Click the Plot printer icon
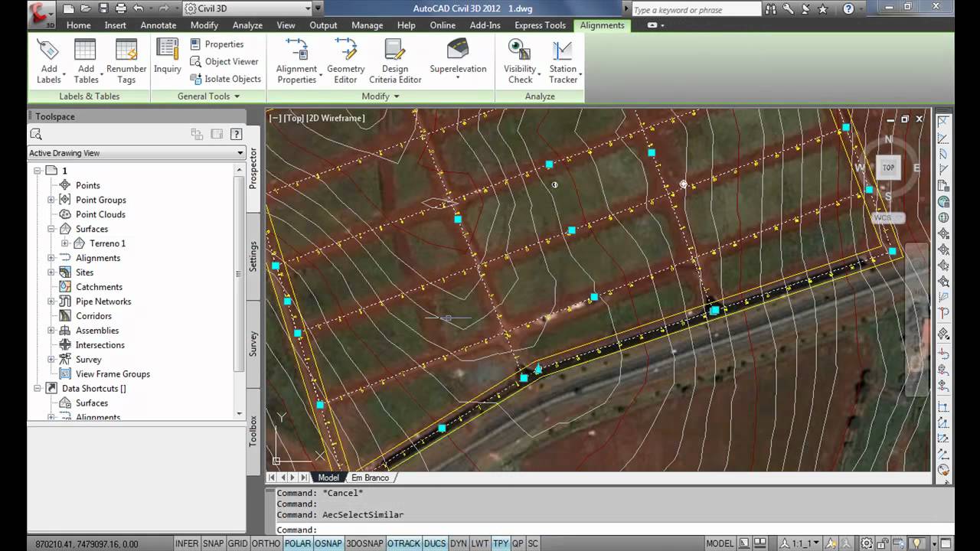The width and height of the screenshot is (980, 551). pyautogui.click(x=121, y=9)
